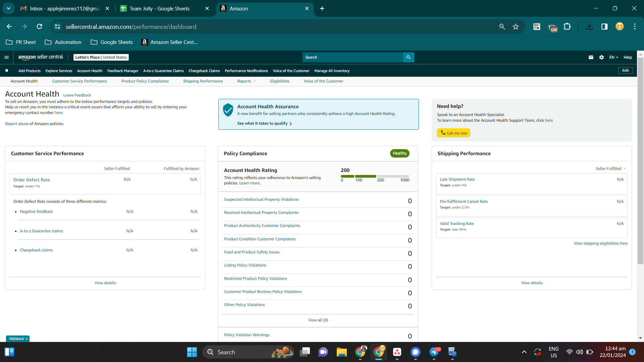Screen dimensions: 644x362
Task: Open the tab search chevron in Chrome
Action: (8, 8)
